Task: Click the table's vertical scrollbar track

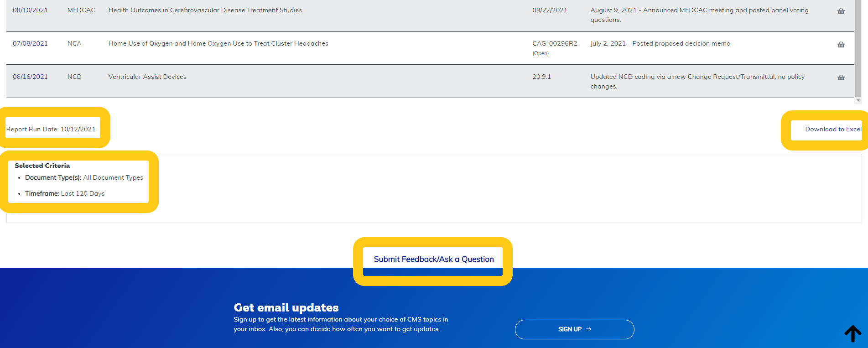Action: pyautogui.click(x=858, y=46)
